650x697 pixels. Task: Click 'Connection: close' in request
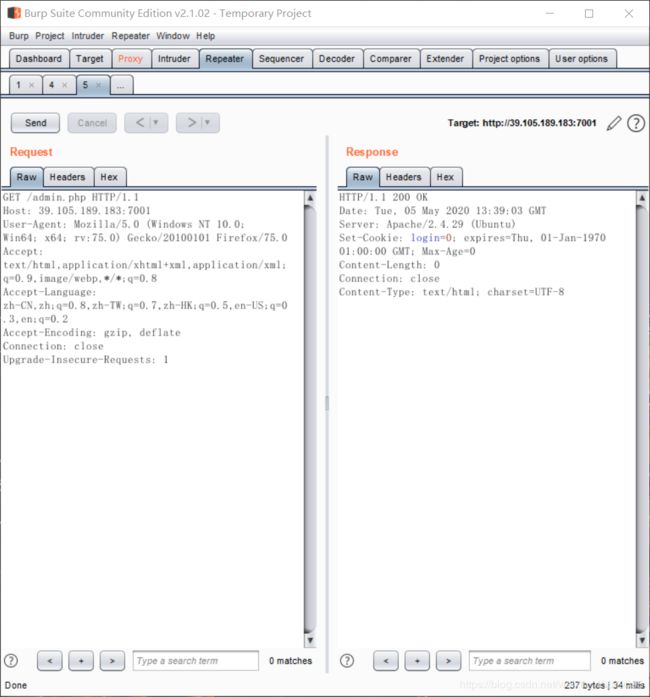click(x=53, y=346)
